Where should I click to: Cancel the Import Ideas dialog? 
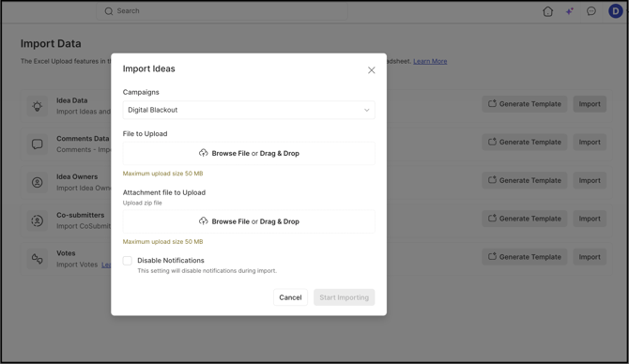click(290, 297)
